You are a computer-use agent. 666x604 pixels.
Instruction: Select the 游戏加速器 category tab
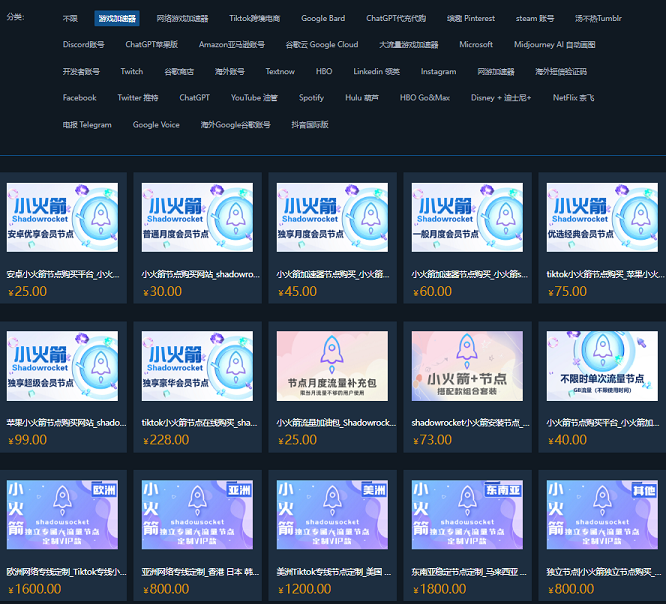117,18
